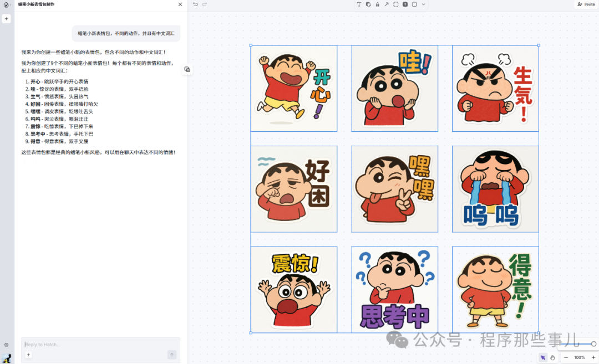Viewport: 599px width, 364px height.
Task: Activate the hand pan tool
Action: (x=552, y=357)
